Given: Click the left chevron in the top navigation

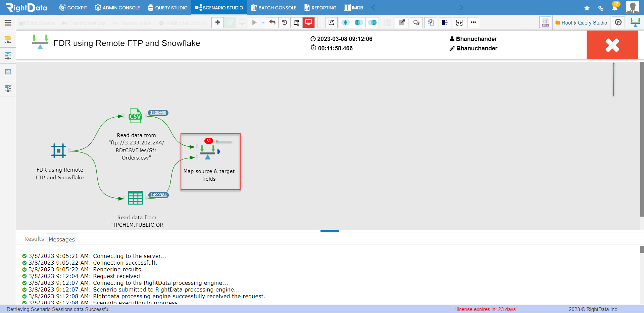Looking at the screenshot, I should tap(373, 7).
